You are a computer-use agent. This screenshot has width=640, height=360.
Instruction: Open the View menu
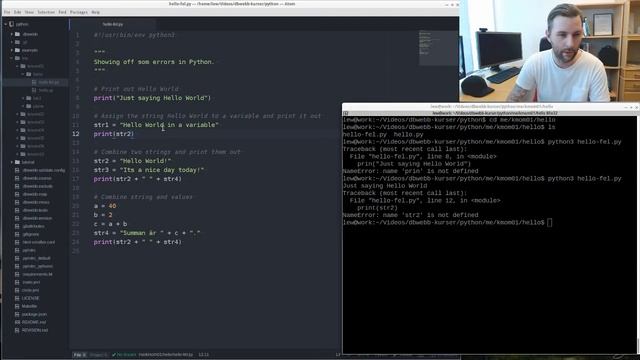tap(29, 12)
